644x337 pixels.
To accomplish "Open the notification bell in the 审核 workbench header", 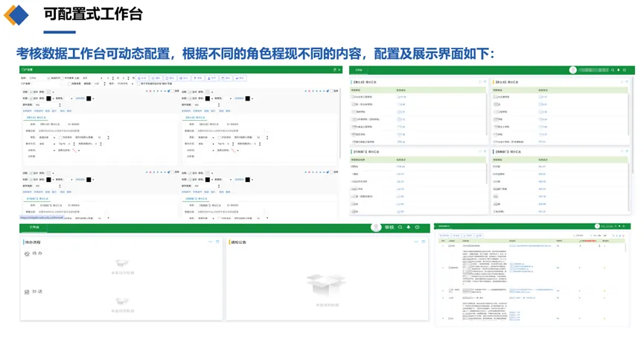I will [408, 227].
